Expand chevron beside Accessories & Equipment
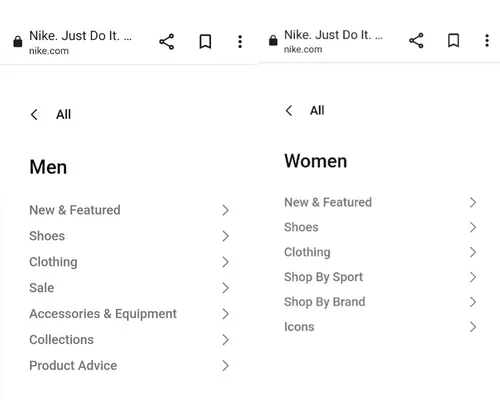 click(226, 314)
